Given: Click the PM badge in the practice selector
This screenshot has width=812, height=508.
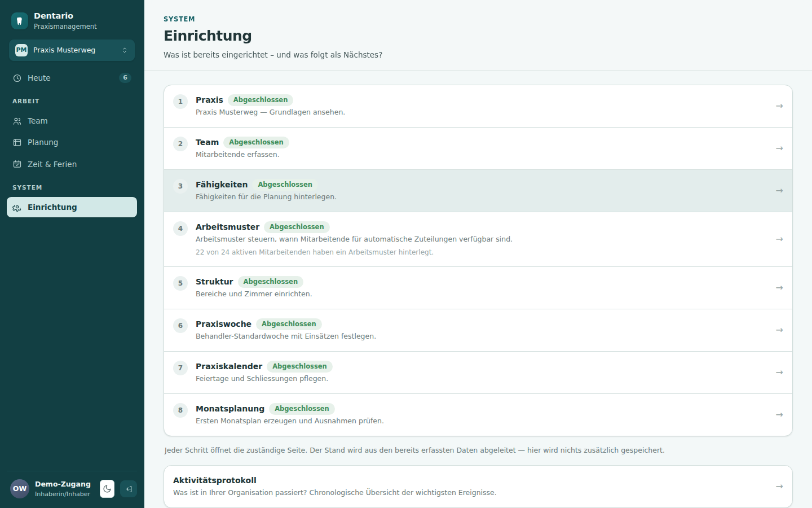Looking at the screenshot, I should (x=21, y=50).
